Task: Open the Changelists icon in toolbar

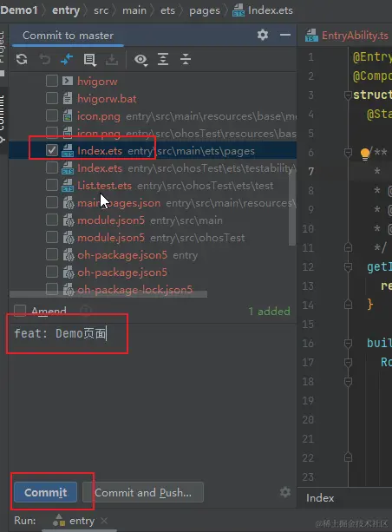Action: pos(90,60)
